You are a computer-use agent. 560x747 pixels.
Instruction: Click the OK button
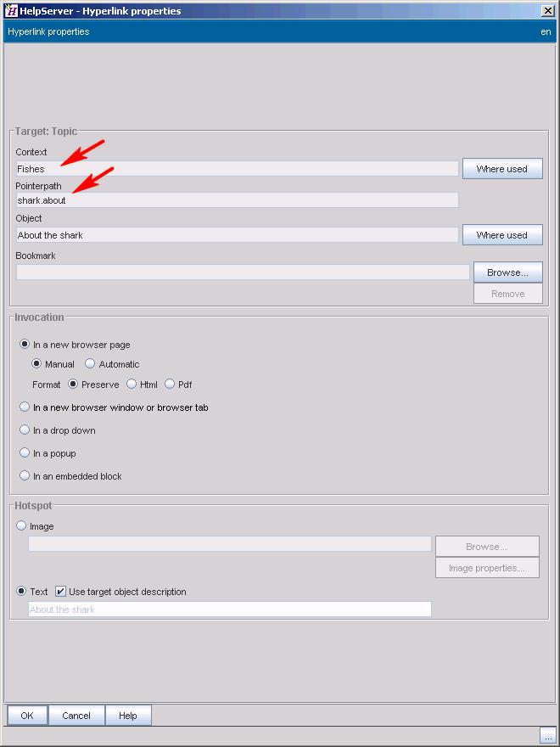click(27, 716)
